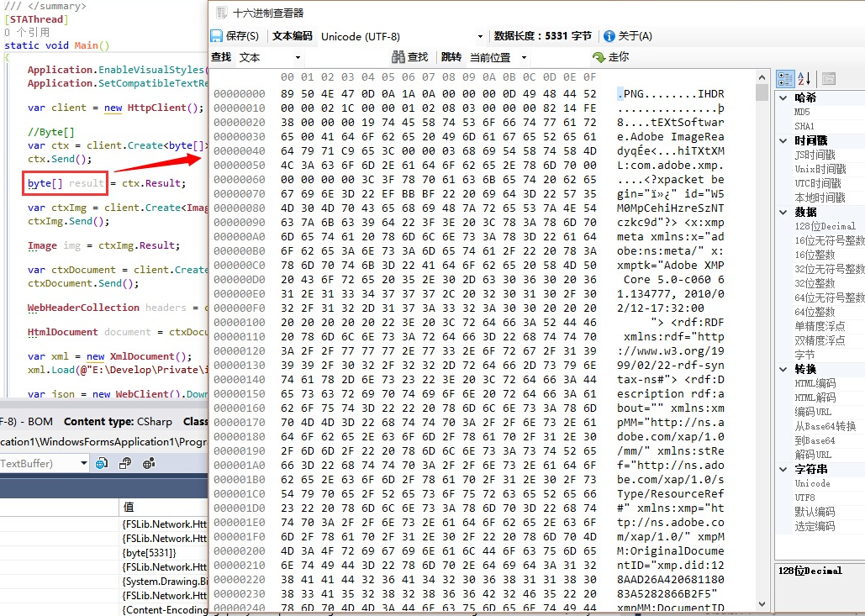Click the 保存(S) save button
This screenshot has width=865, height=616.
tap(235, 36)
